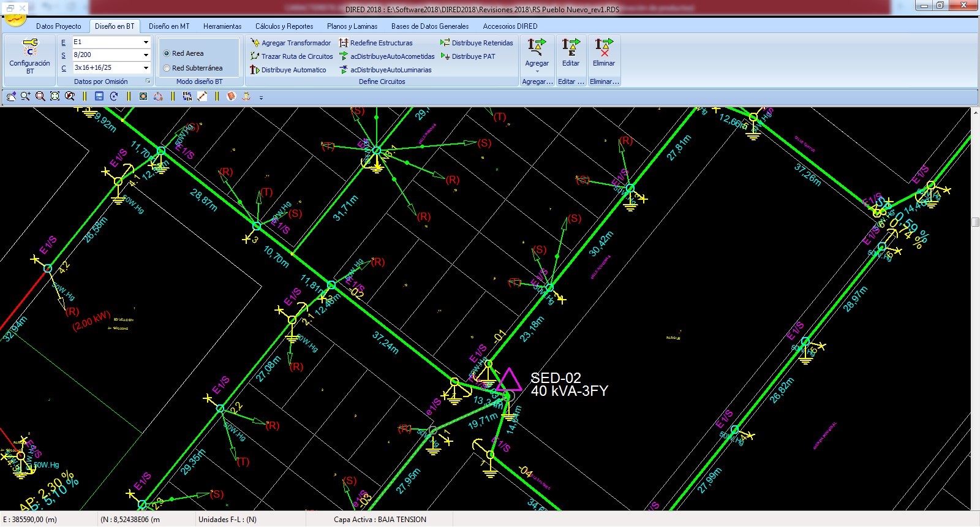Select the Red Aerea radio button
Image resolution: width=980 pixels, height=527 pixels.
[167, 53]
